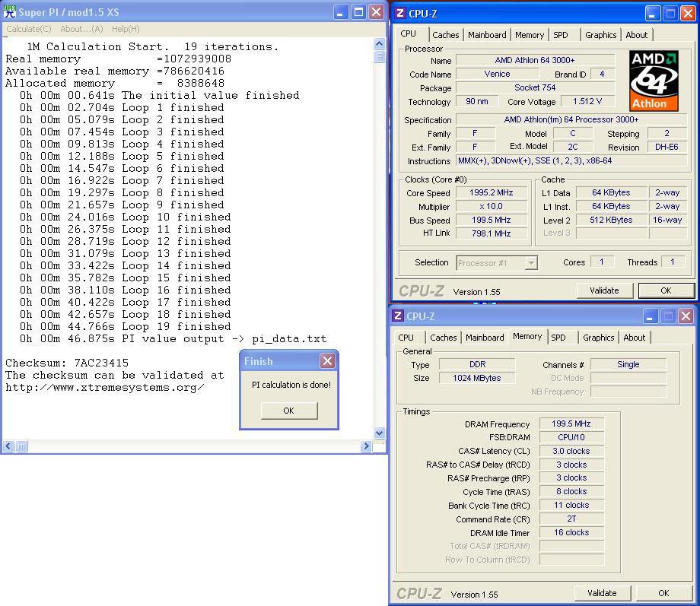The image size is (700, 606).
Task: Maximize the Super PI window
Action: pos(358,12)
